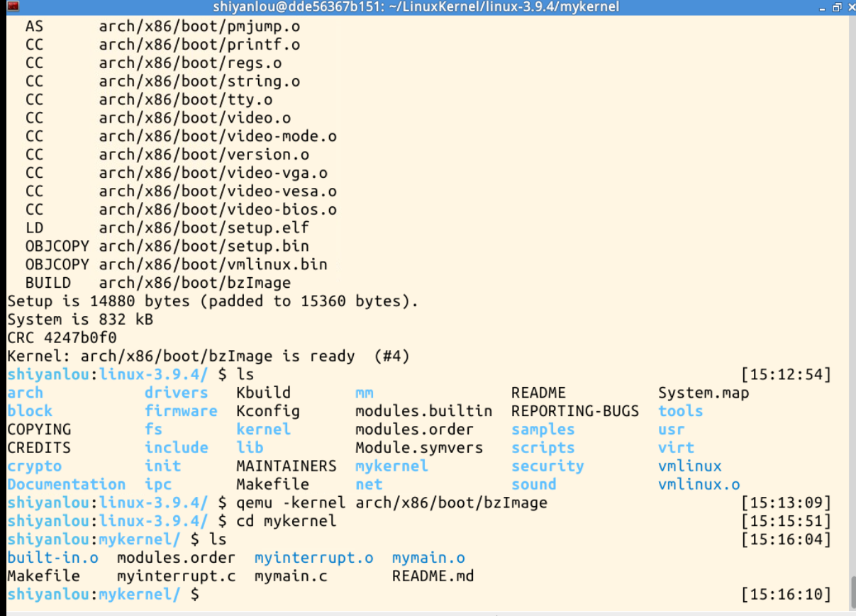Screen dimensions: 856x616
Task: Click the built-in.o entry
Action: [52, 558]
